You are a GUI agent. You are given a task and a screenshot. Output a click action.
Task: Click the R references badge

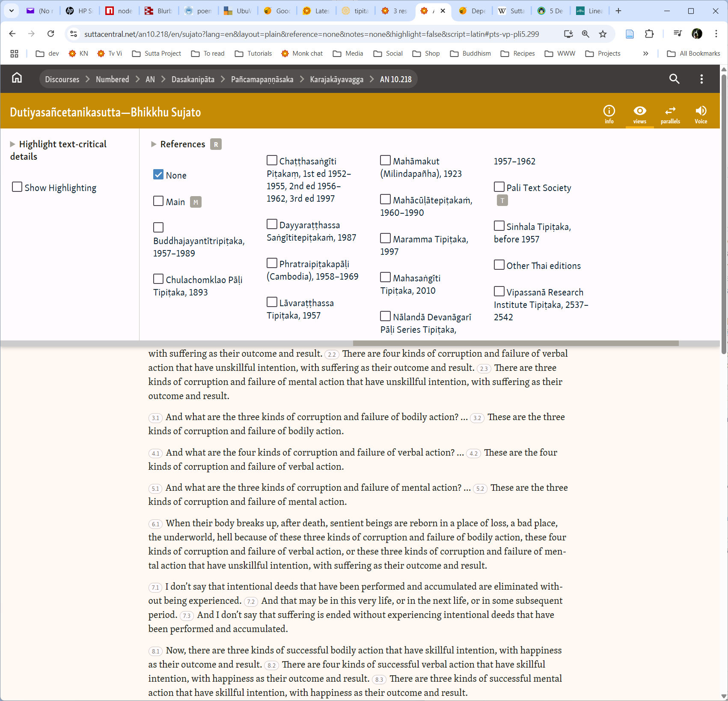tap(216, 144)
